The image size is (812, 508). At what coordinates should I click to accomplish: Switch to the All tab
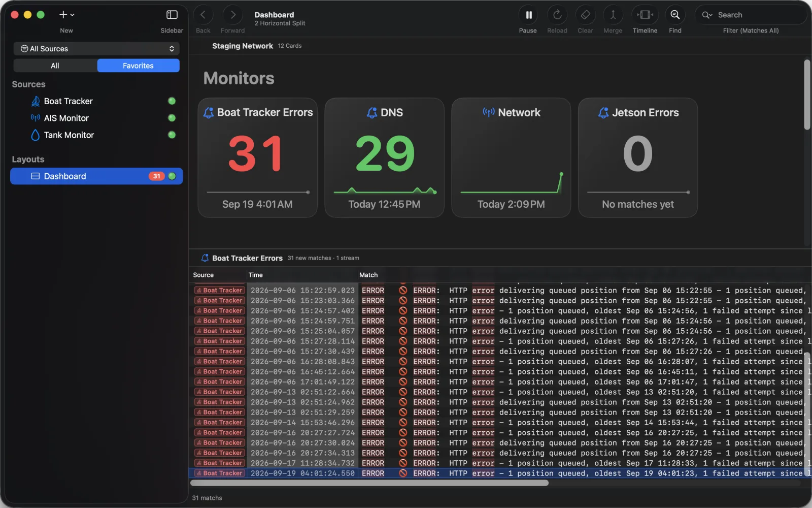pyautogui.click(x=55, y=66)
